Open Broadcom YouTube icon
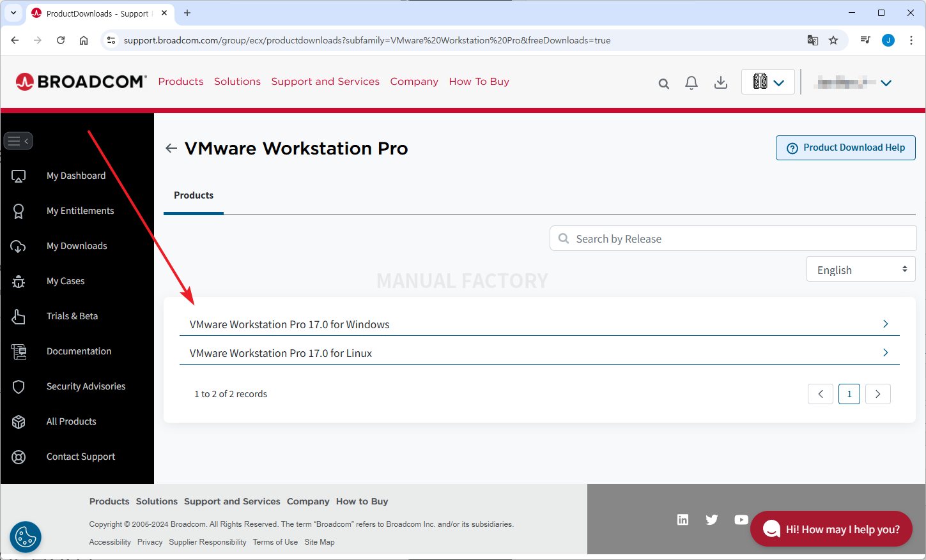Image resolution: width=926 pixels, height=560 pixels. (x=741, y=520)
